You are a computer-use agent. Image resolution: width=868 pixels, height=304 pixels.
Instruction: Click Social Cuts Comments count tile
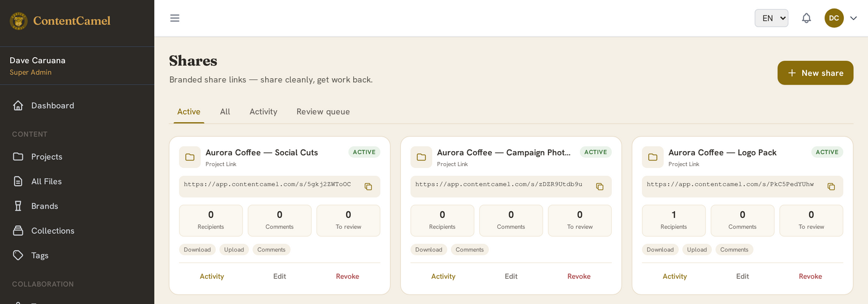[280, 220]
